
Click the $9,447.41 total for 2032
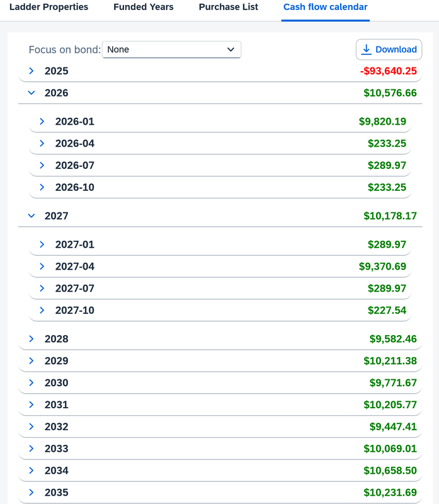pos(393,427)
